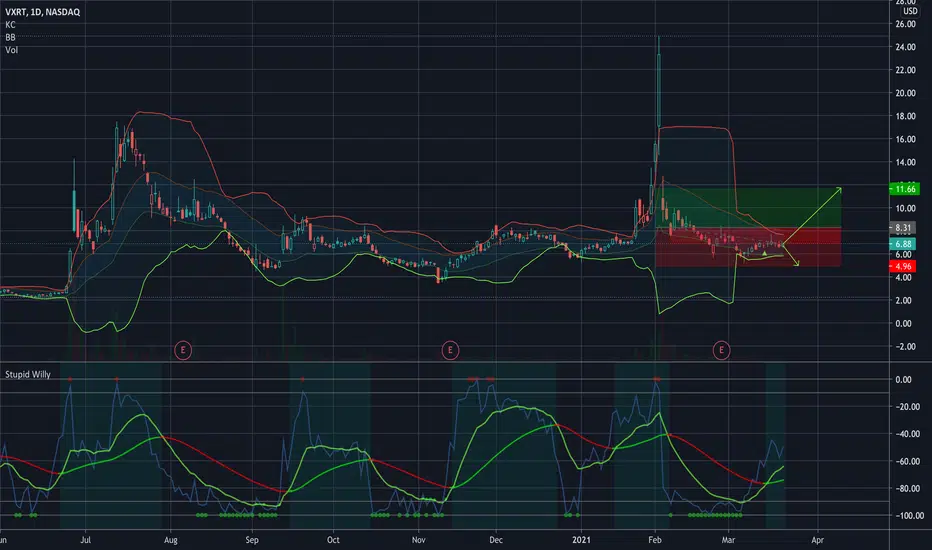Open the earnings marker near August
Viewport: 932px width, 550px height.
(183, 350)
